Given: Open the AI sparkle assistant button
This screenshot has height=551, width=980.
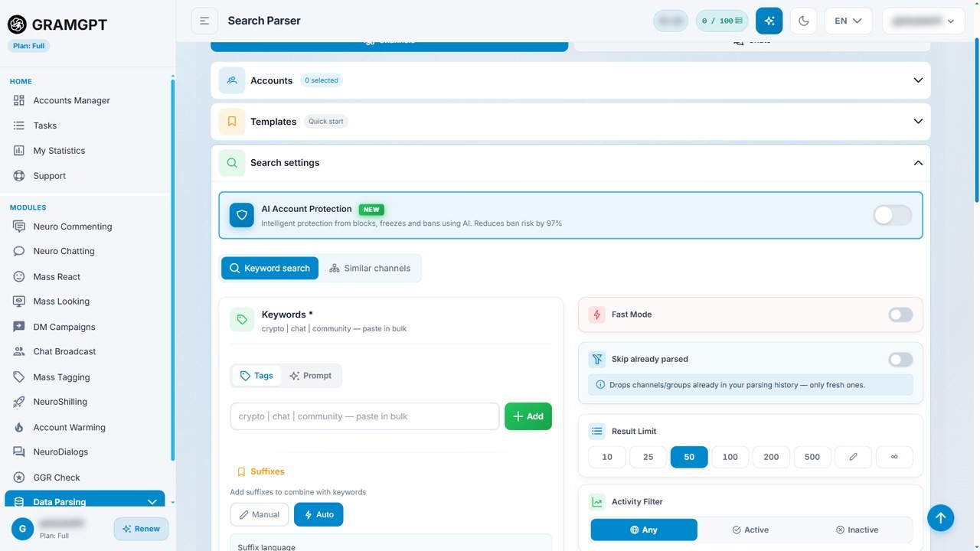Looking at the screenshot, I should pos(769,21).
